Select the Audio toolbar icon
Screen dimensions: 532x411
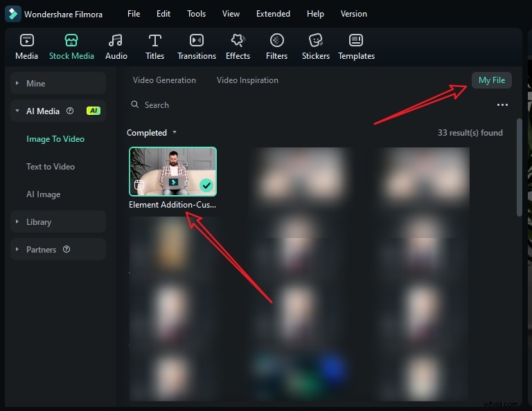click(x=116, y=46)
